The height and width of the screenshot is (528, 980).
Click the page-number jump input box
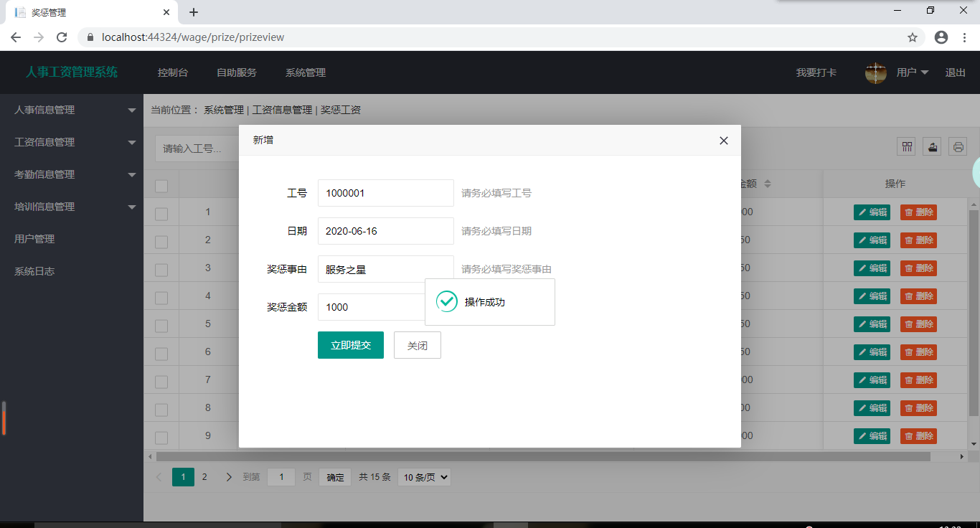point(281,477)
